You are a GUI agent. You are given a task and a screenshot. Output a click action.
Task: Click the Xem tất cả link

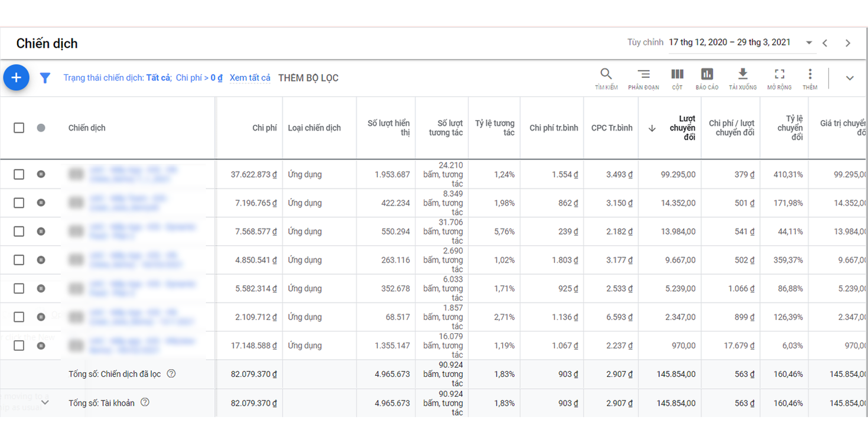pos(250,78)
